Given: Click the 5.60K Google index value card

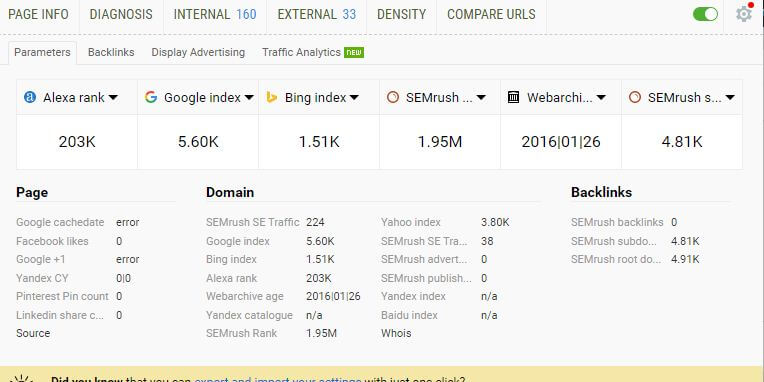Looking at the screenshot, I should tap(198, 142).
